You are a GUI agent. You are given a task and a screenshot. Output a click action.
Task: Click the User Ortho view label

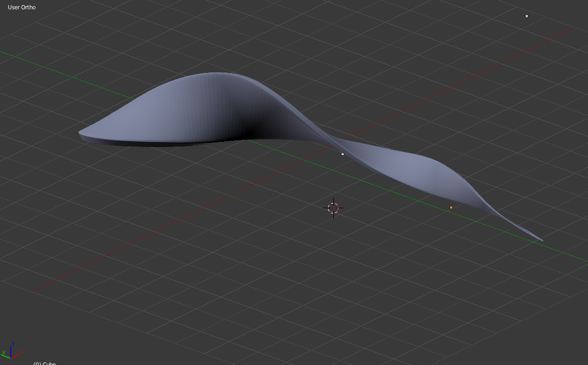point(22,7)
